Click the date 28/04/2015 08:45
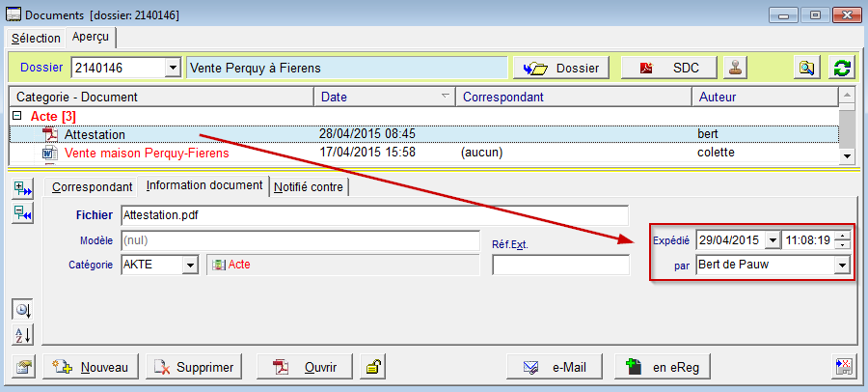The height and width of the screenshot is (392, 868). point(367,134)
